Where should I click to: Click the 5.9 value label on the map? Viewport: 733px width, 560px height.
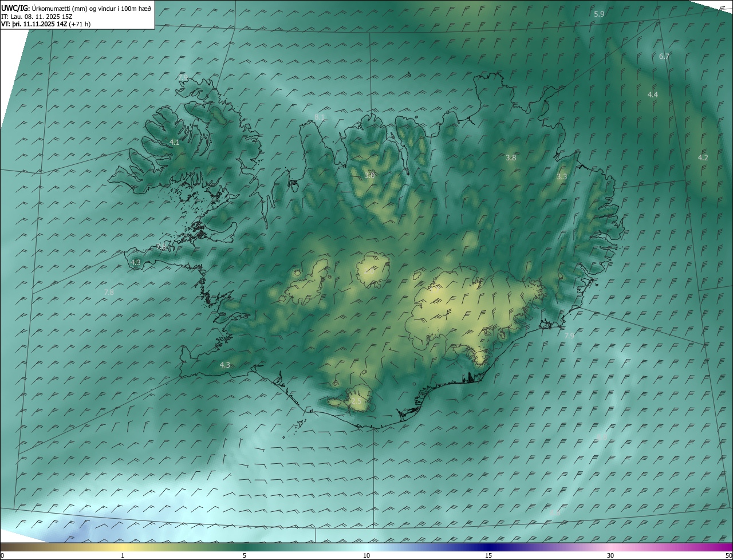[599, 13]
